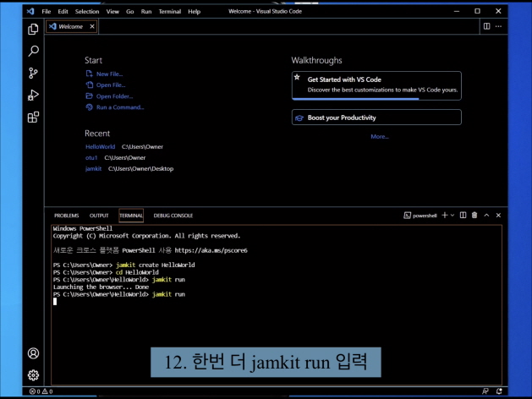Open editor More Actions ellipsis
The height and width of the screenshot is (399, 532).
coord(498,26)
